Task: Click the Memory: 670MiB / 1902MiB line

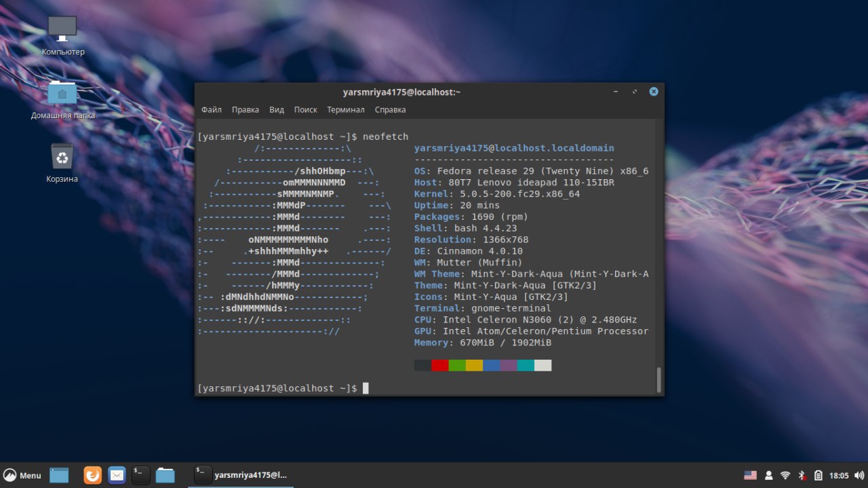Action: click(x=483, y=343)
